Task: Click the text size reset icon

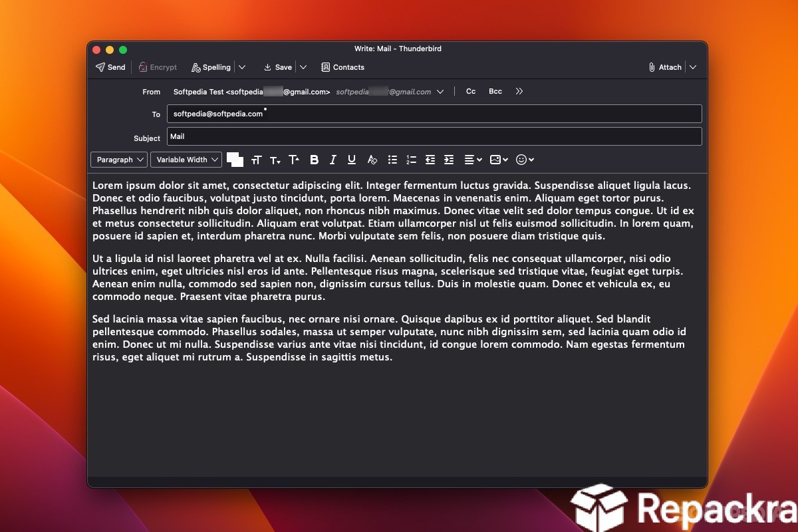Action: click(257, 160)
